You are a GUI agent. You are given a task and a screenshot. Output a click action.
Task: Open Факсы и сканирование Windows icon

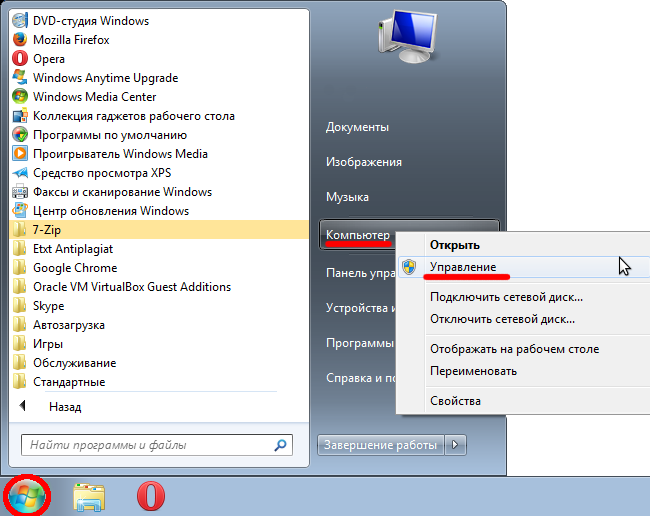pos(20,192)
